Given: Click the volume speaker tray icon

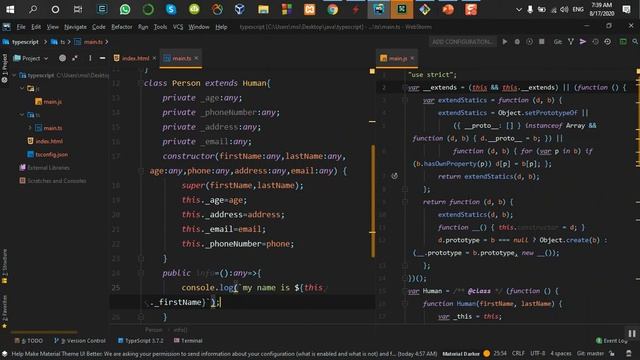Looking at the screenshot, I should click(x=564, y=9).
